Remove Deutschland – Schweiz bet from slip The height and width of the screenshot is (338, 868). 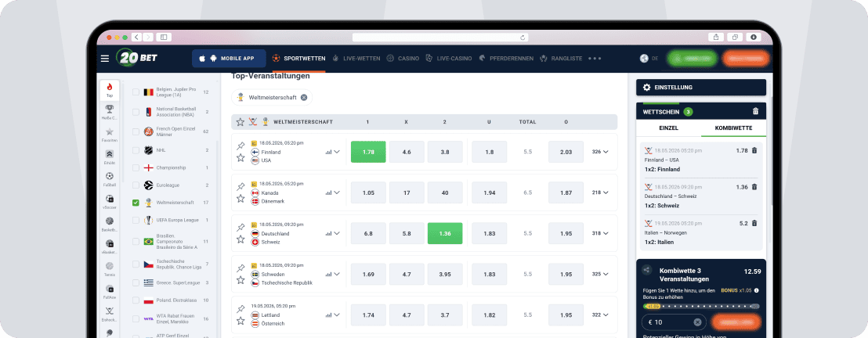point(754,187)
